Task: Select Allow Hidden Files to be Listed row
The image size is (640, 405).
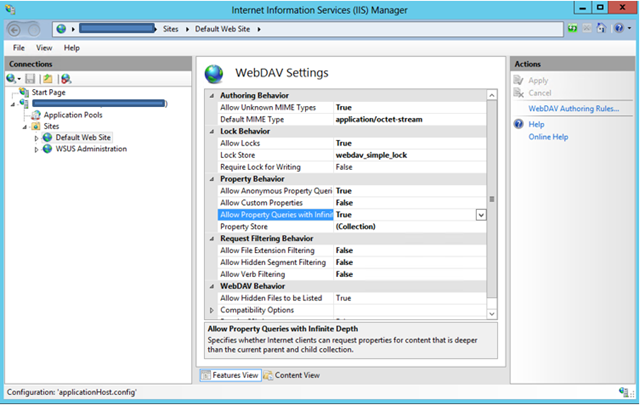Action: (352, 298)
